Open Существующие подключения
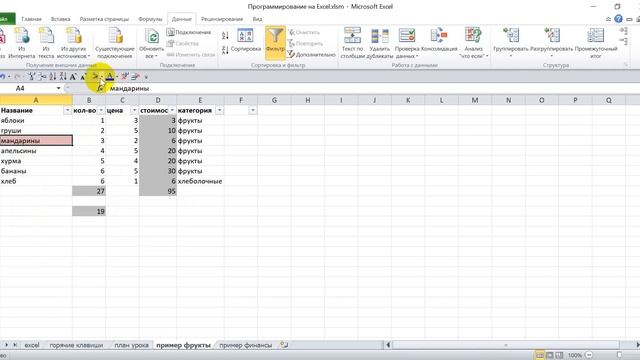640x360 pixels. (x=115, y=43)
